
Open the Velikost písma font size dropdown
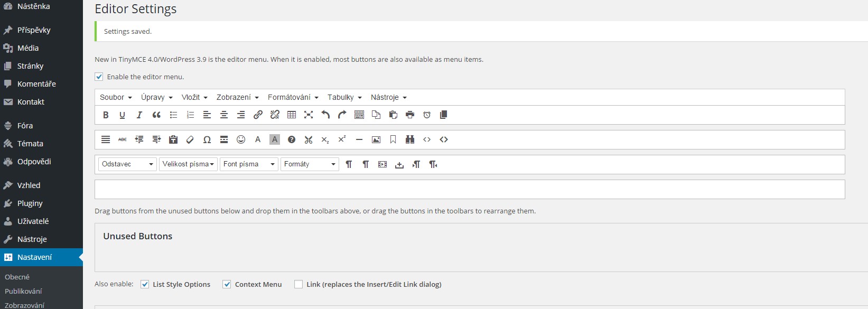pyautogui.click(x=188, y=164)
